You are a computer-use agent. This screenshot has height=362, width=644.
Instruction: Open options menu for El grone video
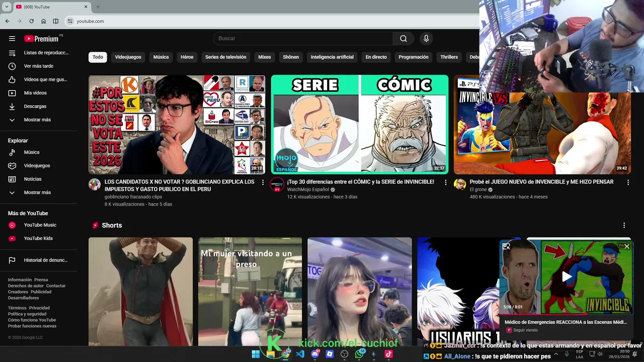coord(628,183)
